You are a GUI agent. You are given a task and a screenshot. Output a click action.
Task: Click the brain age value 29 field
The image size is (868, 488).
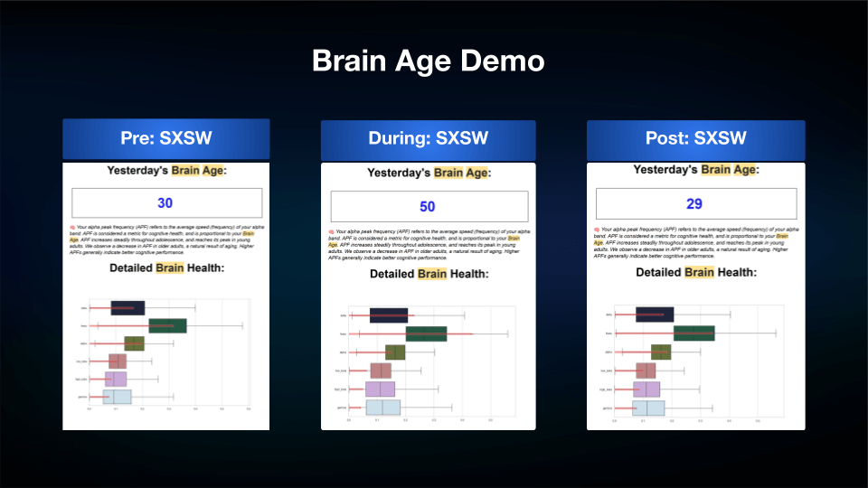pyautogui.click(x=696, y=203)
